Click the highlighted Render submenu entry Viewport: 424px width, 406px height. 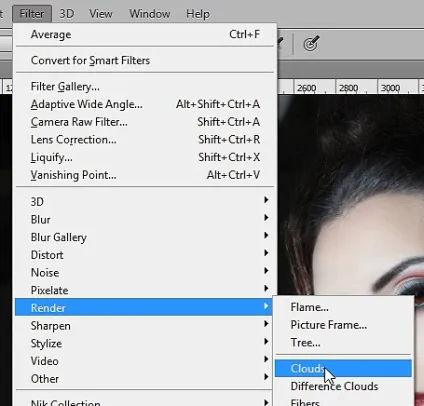coord(145,308)
